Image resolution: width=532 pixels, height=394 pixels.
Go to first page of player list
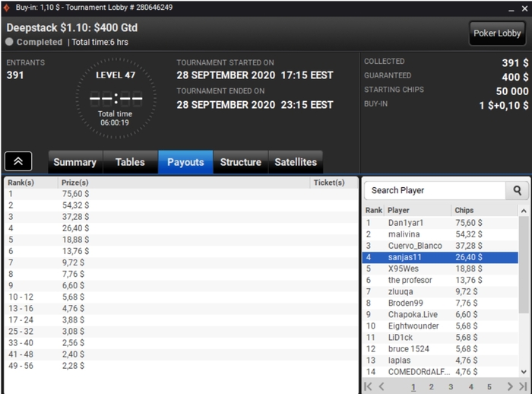click(x=368, y=386)
